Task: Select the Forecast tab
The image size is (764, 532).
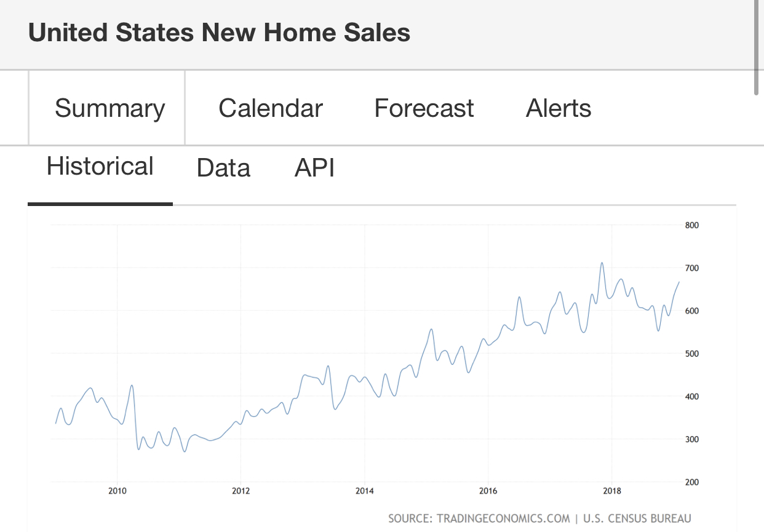Action: pos(424,108)
